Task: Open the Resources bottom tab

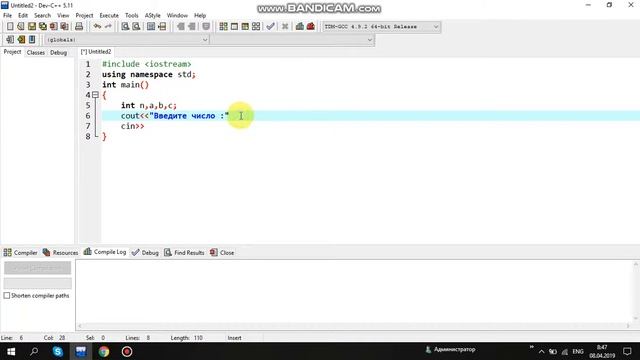Action: point(60,253)
